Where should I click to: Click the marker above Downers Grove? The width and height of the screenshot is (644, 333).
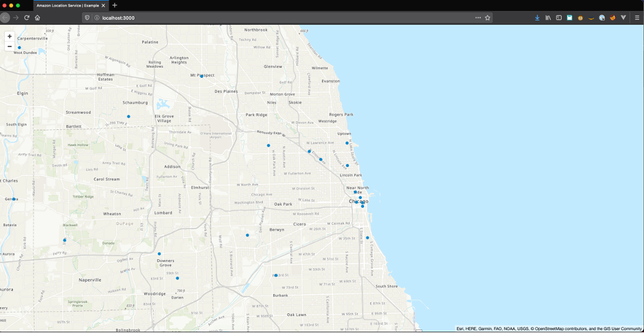coord(159,254)
